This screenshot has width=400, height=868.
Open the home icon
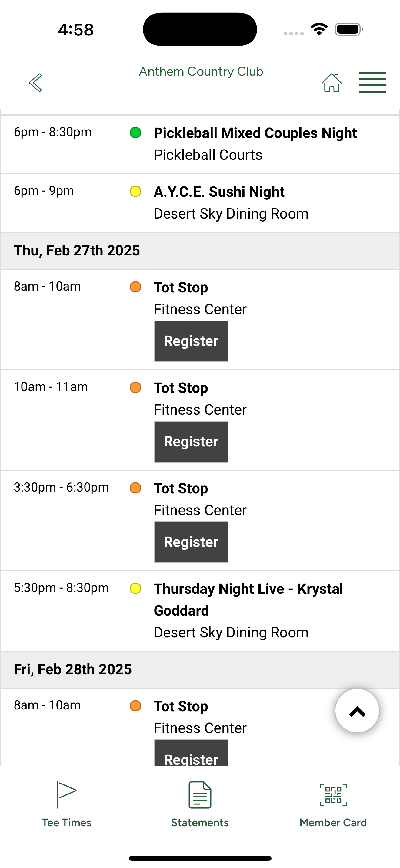pos(332,83)
